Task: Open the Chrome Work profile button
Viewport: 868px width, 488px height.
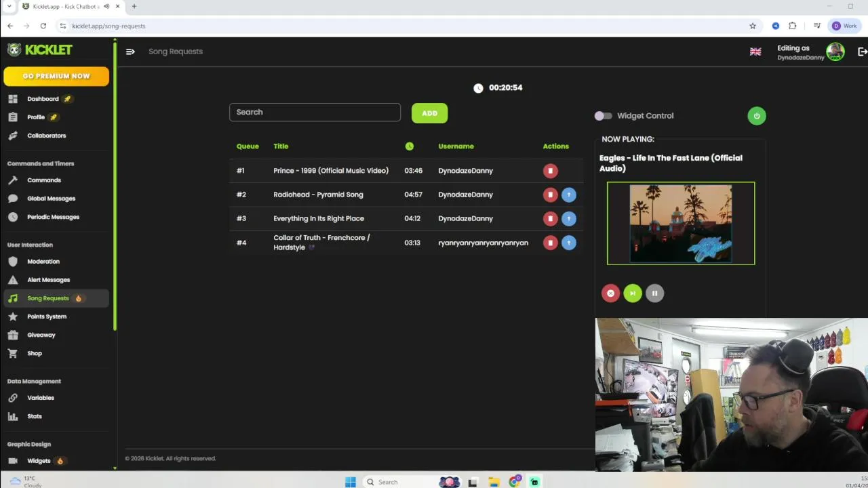Action: [x=845, y=26]
